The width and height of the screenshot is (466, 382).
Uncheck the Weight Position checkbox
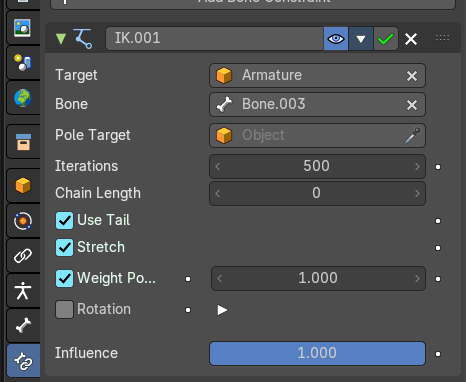click(x=64, y=278)
